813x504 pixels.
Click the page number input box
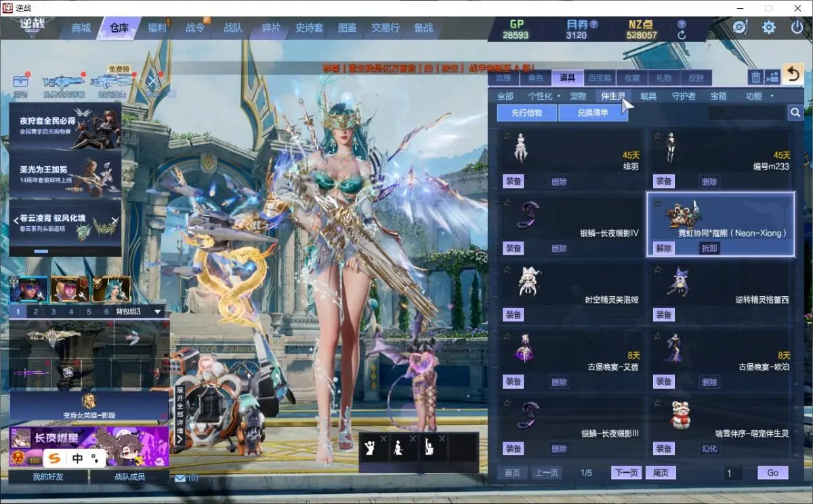[734, 473]
